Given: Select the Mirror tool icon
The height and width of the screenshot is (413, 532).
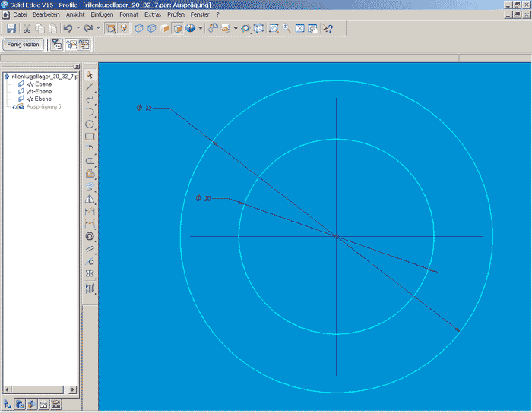Looking at the screenshot, I should pyautogui.click(x=90, y=199).
